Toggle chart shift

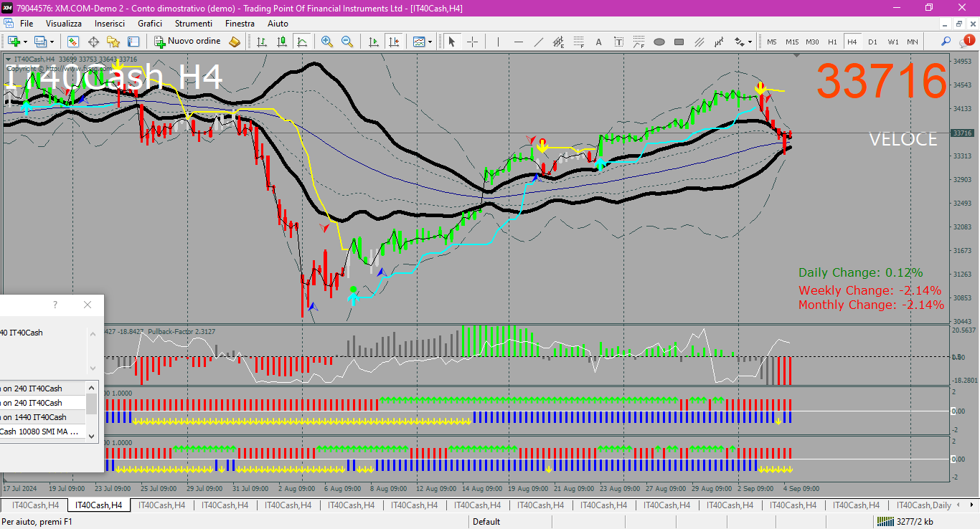pyautogui.click(x=394, y=42)
